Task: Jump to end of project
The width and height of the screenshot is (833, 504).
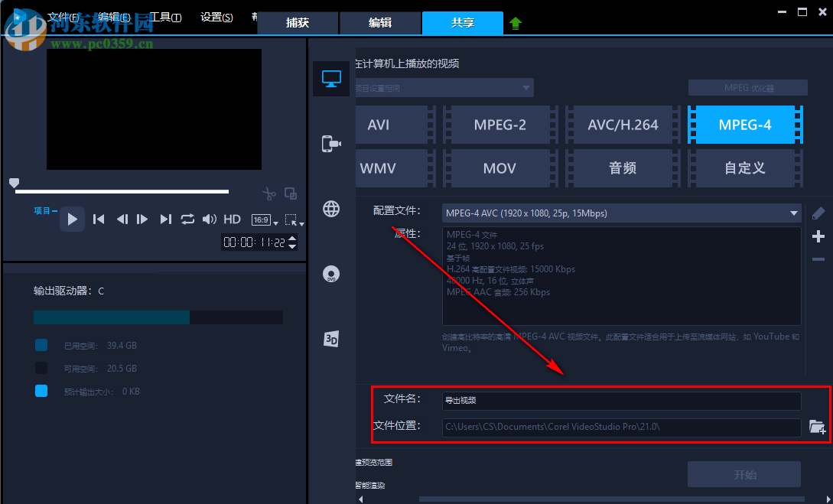Action: coord(166,219)
